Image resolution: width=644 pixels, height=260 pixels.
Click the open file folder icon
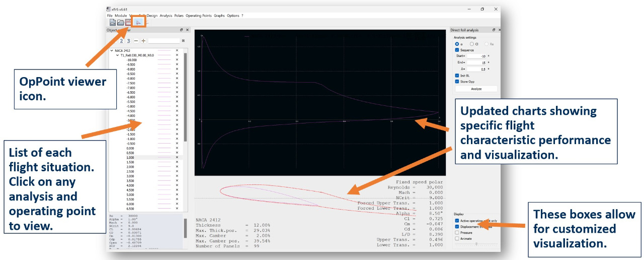click(121, 22)
